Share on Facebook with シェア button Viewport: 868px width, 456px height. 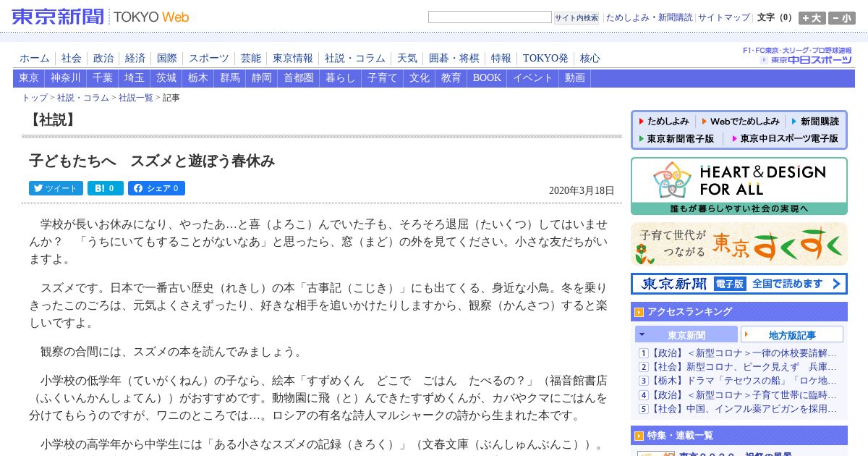point(156,188)
